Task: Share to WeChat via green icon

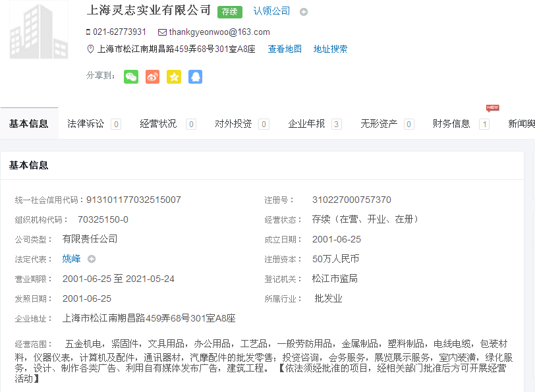Action: point(131,77)
